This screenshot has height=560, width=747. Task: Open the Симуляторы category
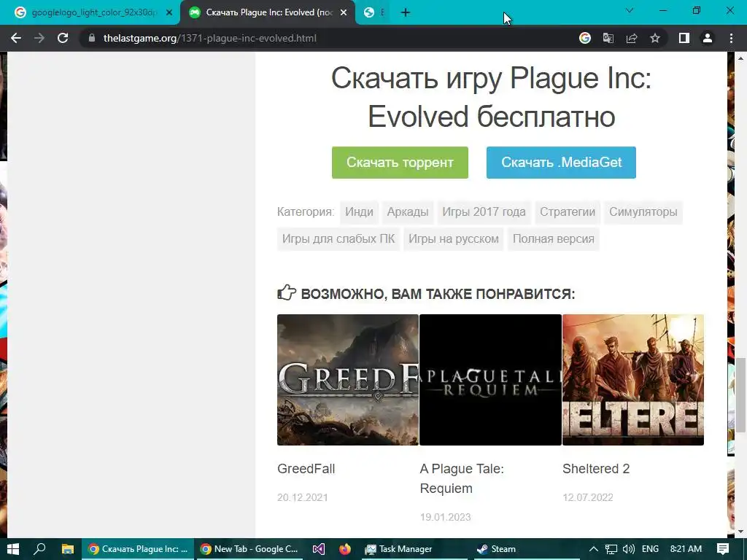[x=643, y=212]
